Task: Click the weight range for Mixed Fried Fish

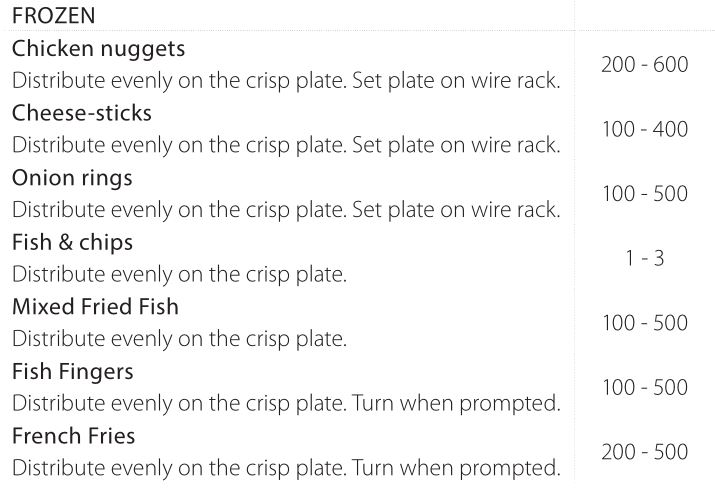Action: click(x=644, y=323)
